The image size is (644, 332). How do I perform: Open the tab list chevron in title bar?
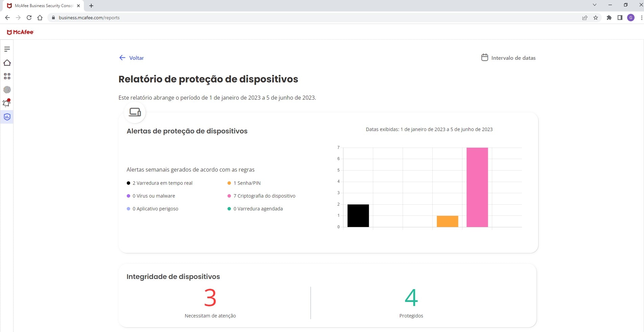pos(594,5)
